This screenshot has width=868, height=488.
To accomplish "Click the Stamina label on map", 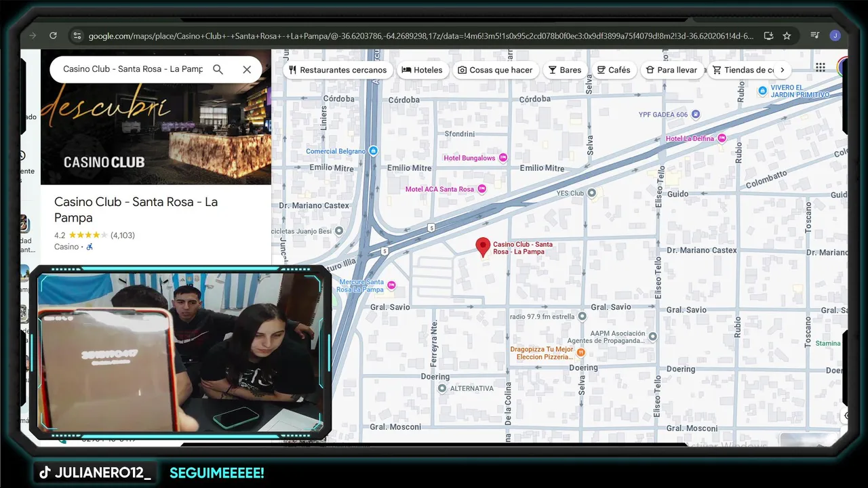I will pyautogui.click(x=828, y=344).
